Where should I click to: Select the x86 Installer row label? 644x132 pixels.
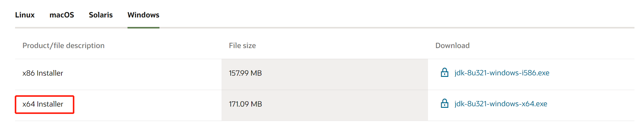(x=43, y=73)
